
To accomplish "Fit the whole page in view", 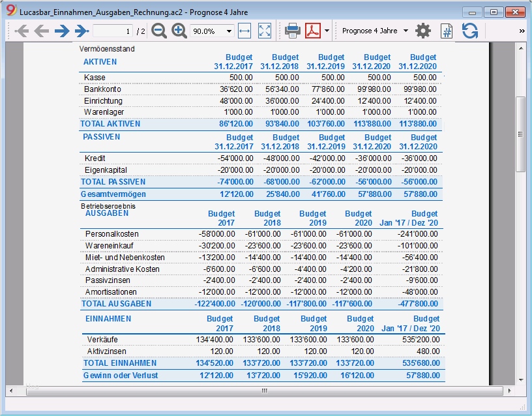I will (x=265, y=31).
